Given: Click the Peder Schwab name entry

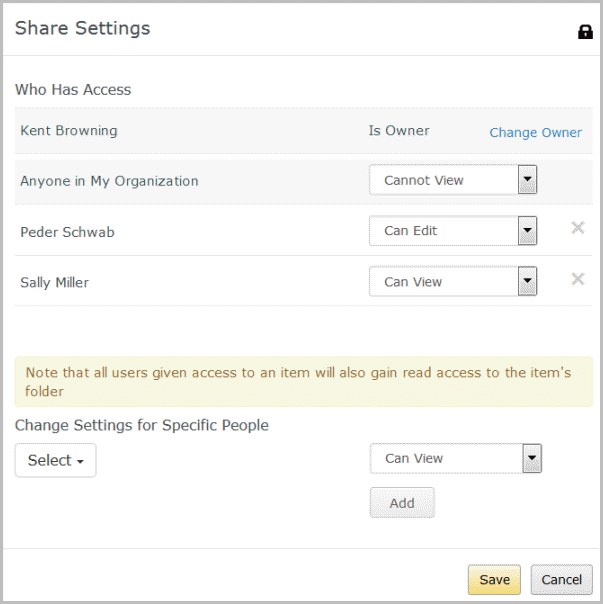Looking at the screenshot, I should click(x=67, y=232).
